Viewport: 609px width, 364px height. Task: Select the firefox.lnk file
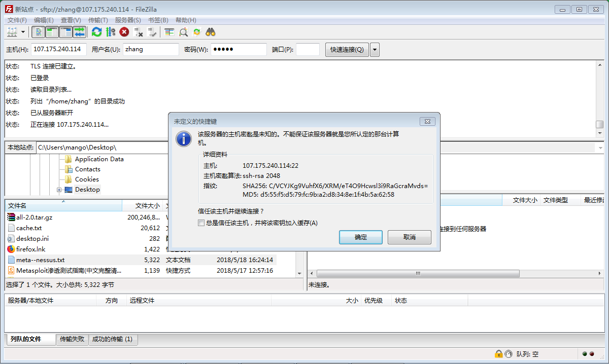click(x=30, y=249)
